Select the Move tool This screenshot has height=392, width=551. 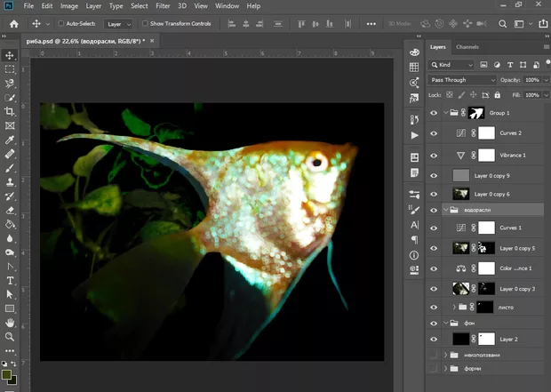10,54
